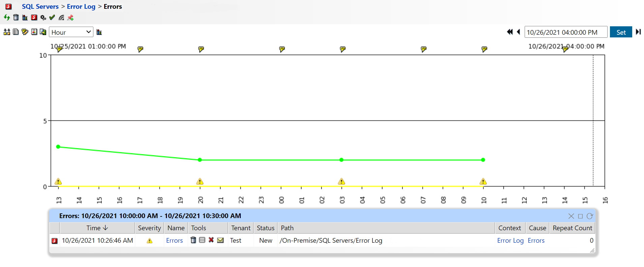This screenshot has width=644, height=267.
Task: Click the green data point at hour 10
Action: coord(483,160)
